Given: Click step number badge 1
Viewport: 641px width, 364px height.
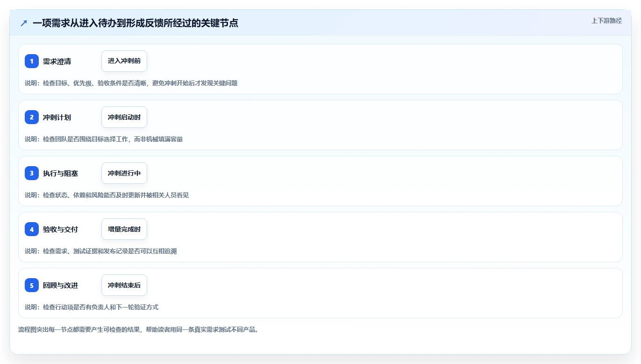Looking at the screenshot, I should pyautogui.click(x=32, y=61).
